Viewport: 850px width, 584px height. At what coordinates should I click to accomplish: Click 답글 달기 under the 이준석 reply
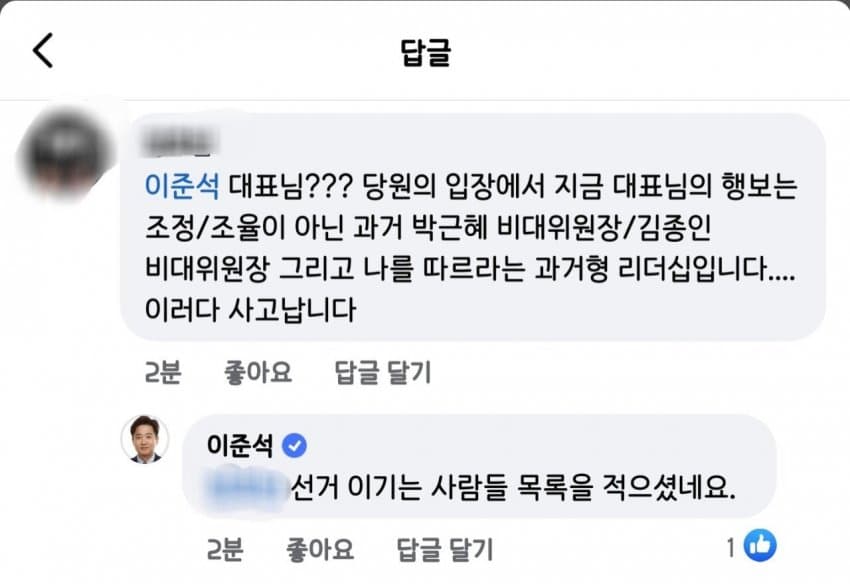coord(444,548)
